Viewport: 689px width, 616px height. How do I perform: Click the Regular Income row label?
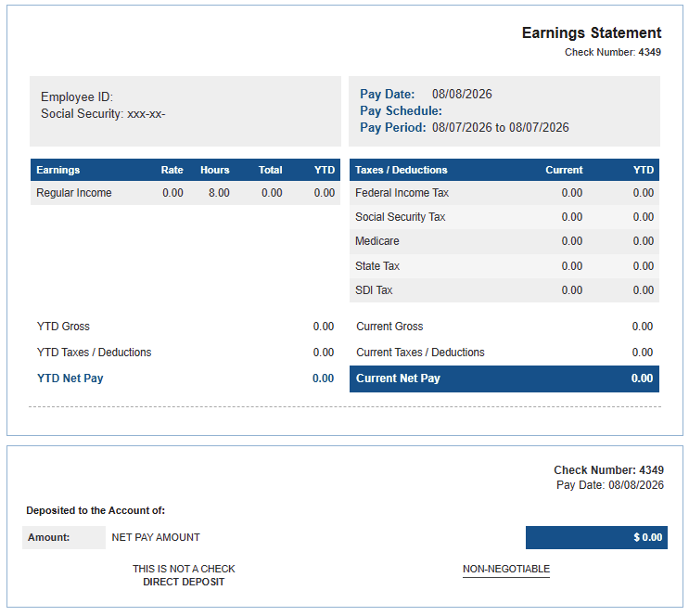pyautogui.click(x=74, y=193)
